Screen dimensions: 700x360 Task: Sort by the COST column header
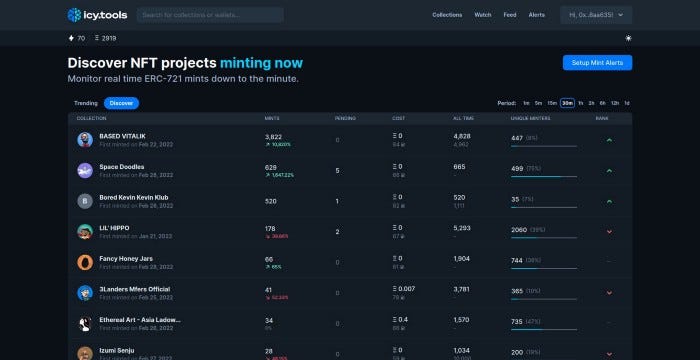click(x=398, y=118)
